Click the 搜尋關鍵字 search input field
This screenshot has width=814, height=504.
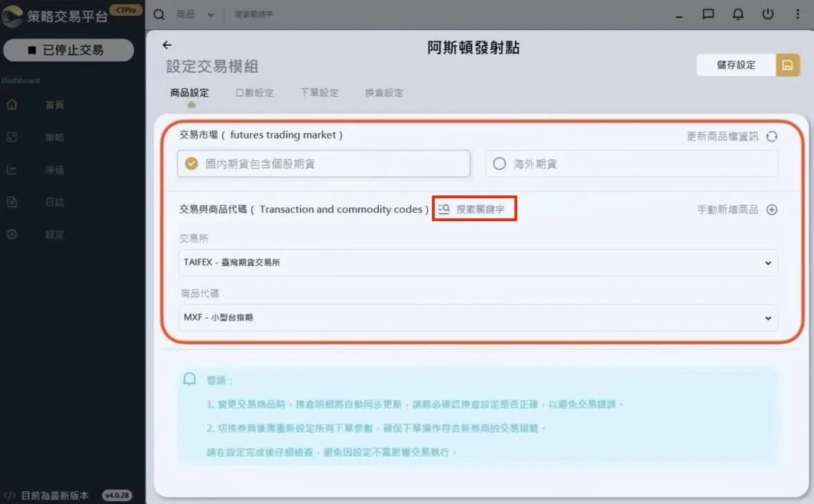pyautogui.click(x=253, y=14)
